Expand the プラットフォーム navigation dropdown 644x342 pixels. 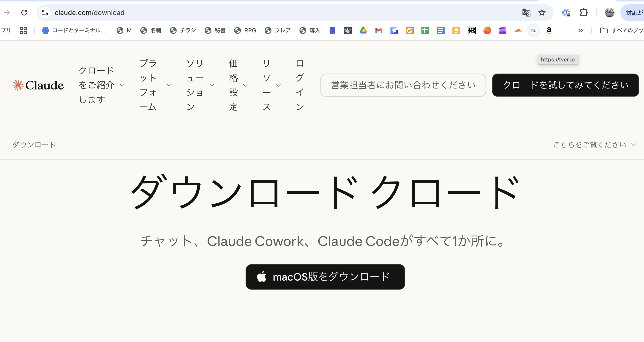point(155,85)
